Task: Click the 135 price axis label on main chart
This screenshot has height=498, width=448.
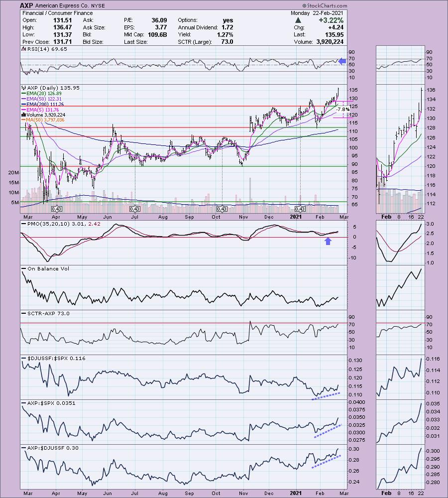Action: (x=353, y=90)
